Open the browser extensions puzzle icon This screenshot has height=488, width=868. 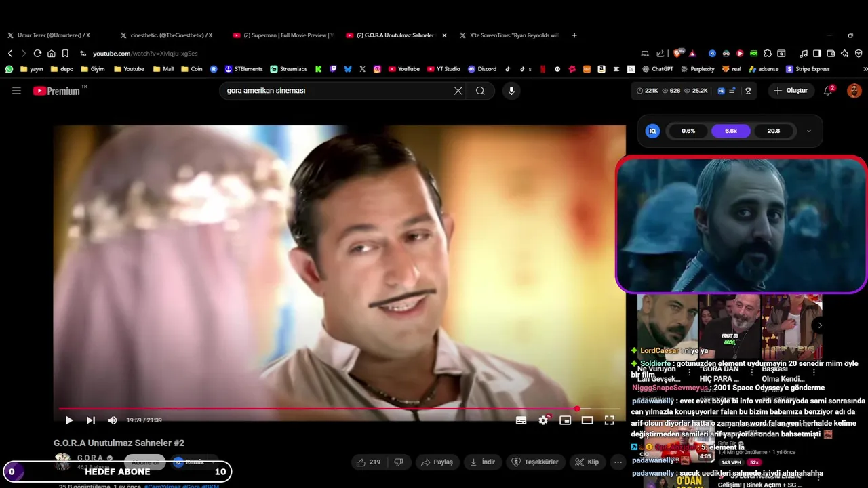[x=768, y=54]
